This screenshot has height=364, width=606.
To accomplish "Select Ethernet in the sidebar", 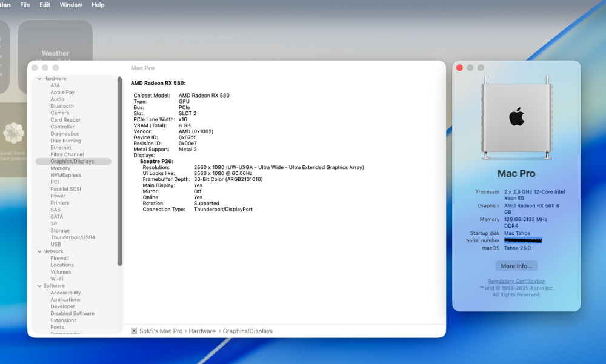I will tap(61, 148).
